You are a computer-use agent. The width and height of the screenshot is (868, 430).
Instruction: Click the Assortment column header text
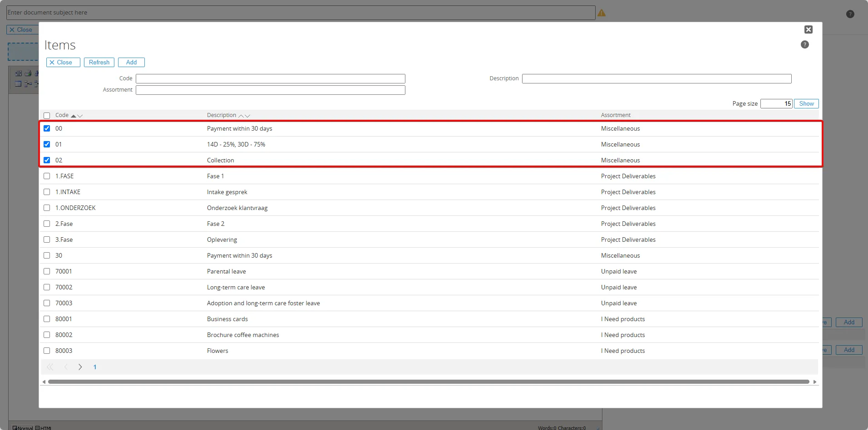pos(616,115)
